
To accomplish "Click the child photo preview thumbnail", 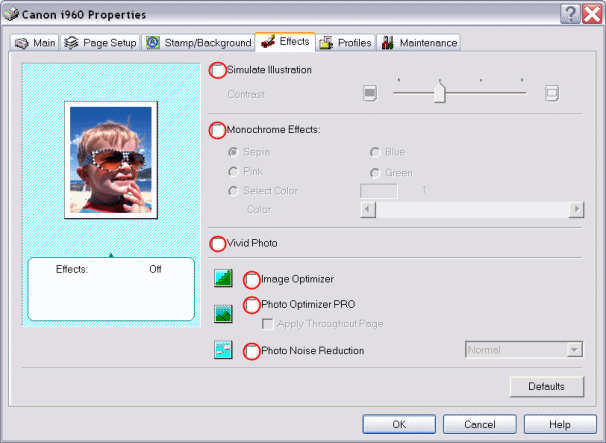I will [111, 160].
